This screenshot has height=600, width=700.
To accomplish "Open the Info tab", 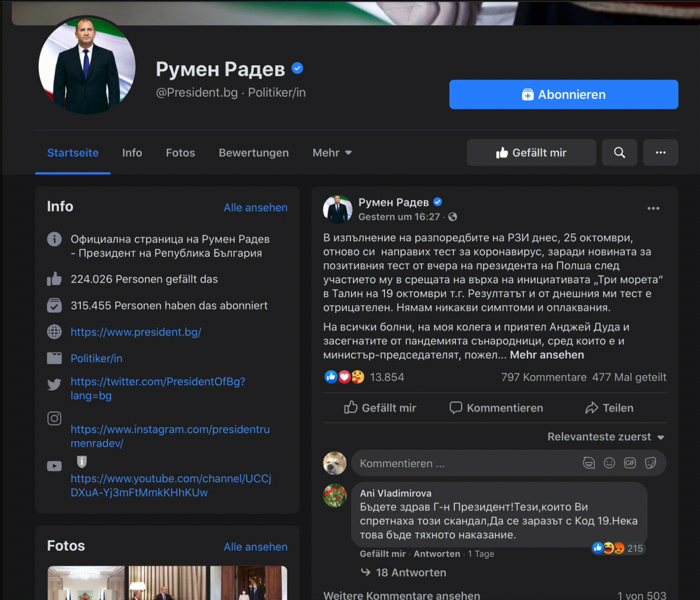I will (x=132, y=153).
